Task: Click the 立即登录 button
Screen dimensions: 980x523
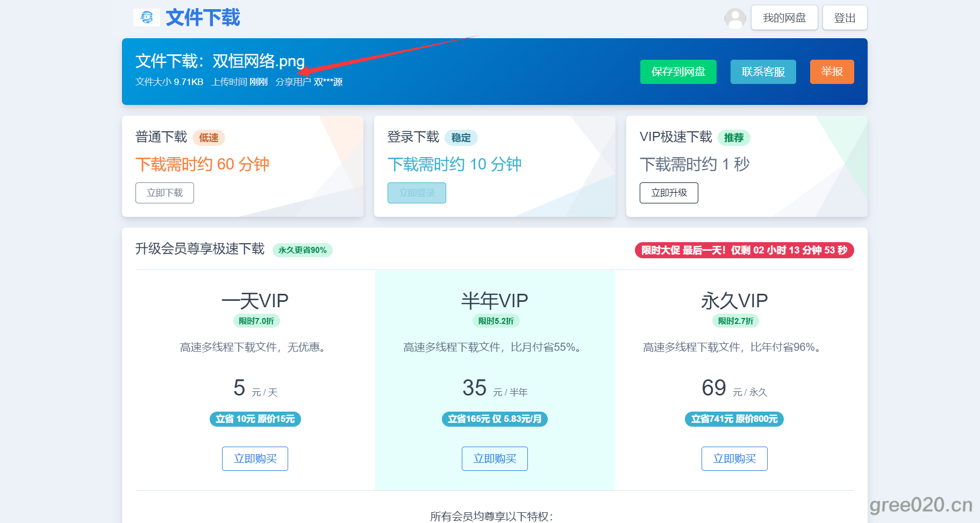Action: tap(417, 193)
